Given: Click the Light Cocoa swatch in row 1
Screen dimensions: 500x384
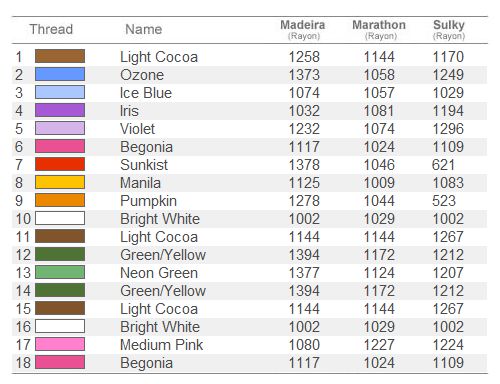Looking at the screenshot, I should (x=60, y=56).
